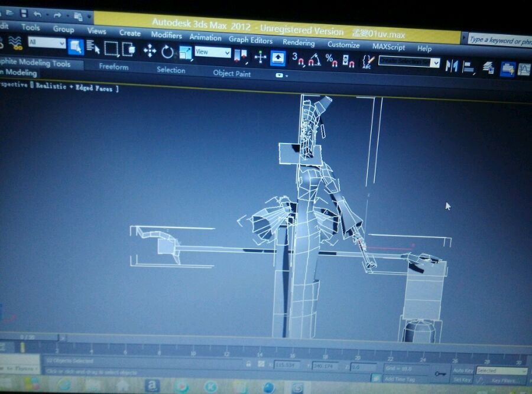
Task: Open the Modifiers menu
Action: click(166, 35)
